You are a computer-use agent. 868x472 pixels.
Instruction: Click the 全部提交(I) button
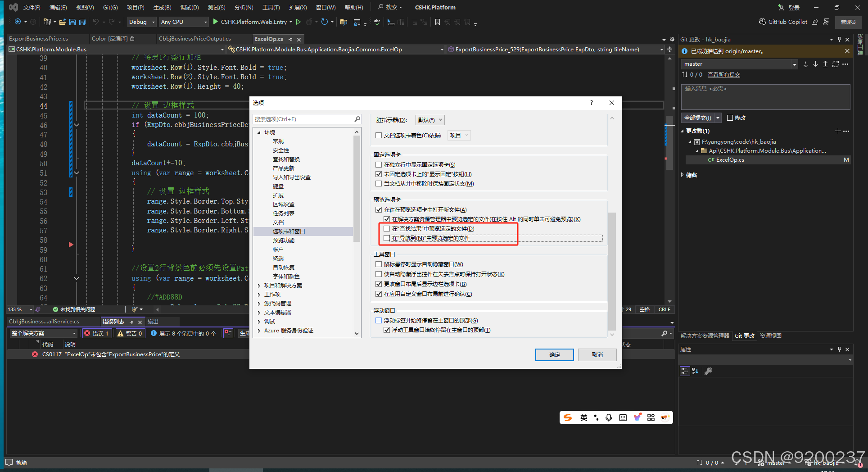pyautogui.click(x=698, y=118)
